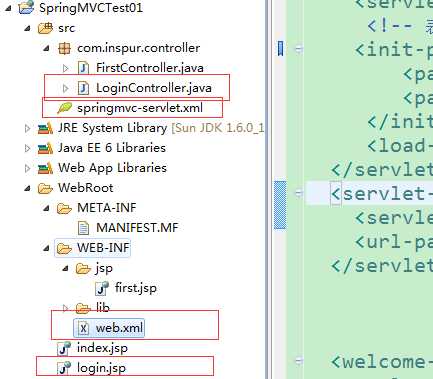Select the Java EE 6 Libraries label

pos(112,148)
